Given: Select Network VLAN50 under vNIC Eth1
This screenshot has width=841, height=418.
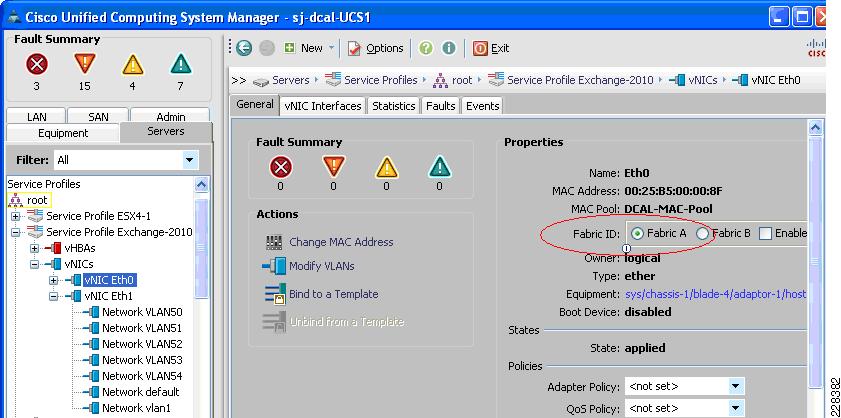Looking at the screenshot, I should (142, 312).
